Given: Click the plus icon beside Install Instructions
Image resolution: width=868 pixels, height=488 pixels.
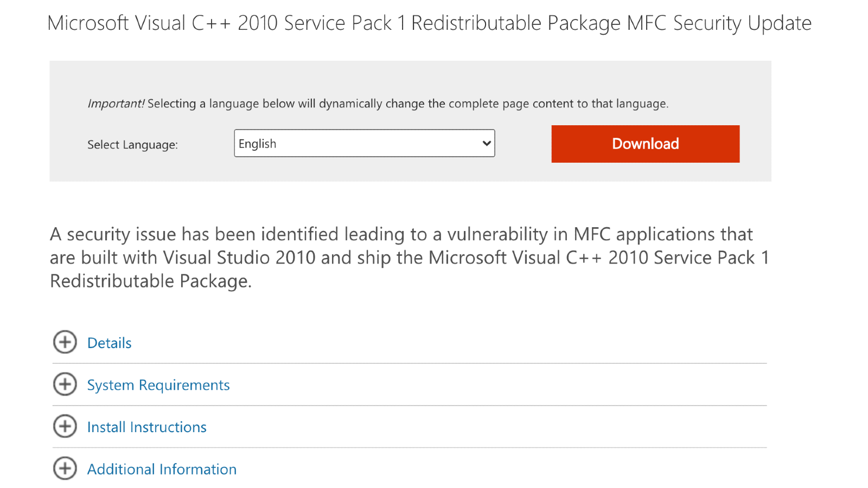Looking at the screenshot, I should (x=65, y=427).
